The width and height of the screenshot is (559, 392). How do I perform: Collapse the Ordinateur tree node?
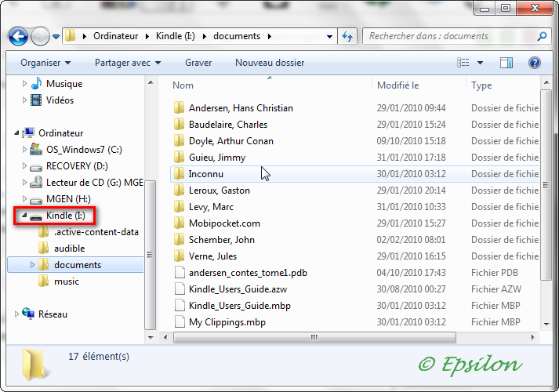click(16, 133)
